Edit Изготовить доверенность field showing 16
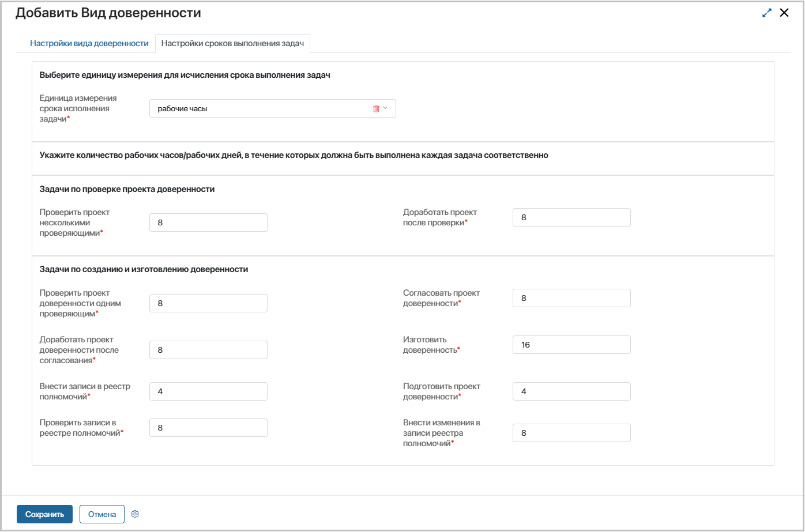Image resolution: width=805 pixels, height=532 pixels. (x=571, y=345)
